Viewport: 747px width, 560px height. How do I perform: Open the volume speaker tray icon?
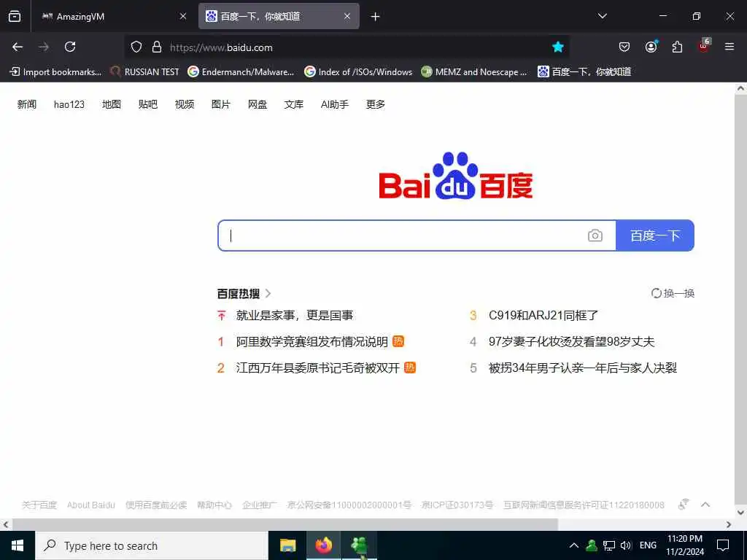(626, 545)
